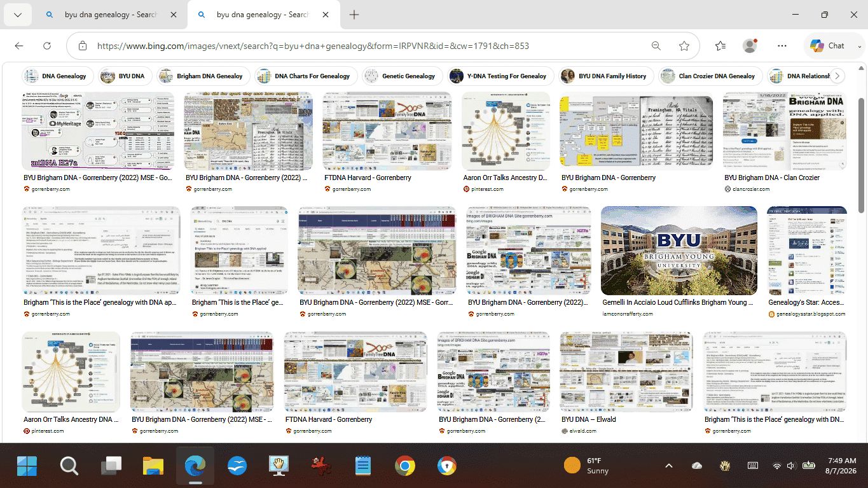868x488 pixels.
Task: Open the Windows Start menu
Action: tap(27, 466)
